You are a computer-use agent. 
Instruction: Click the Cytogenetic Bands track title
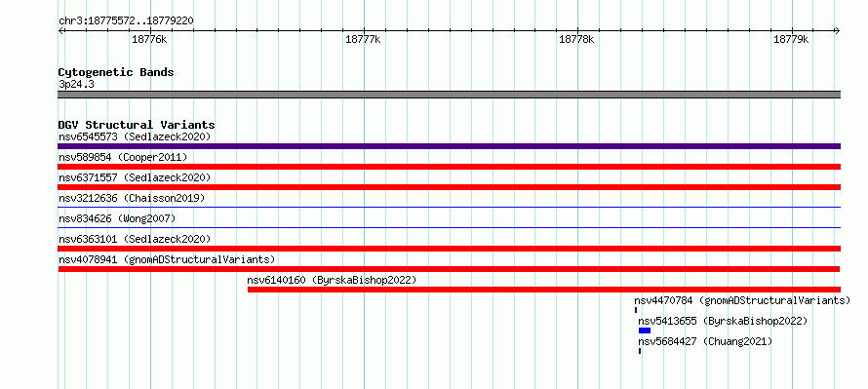(x=116, y=72)
